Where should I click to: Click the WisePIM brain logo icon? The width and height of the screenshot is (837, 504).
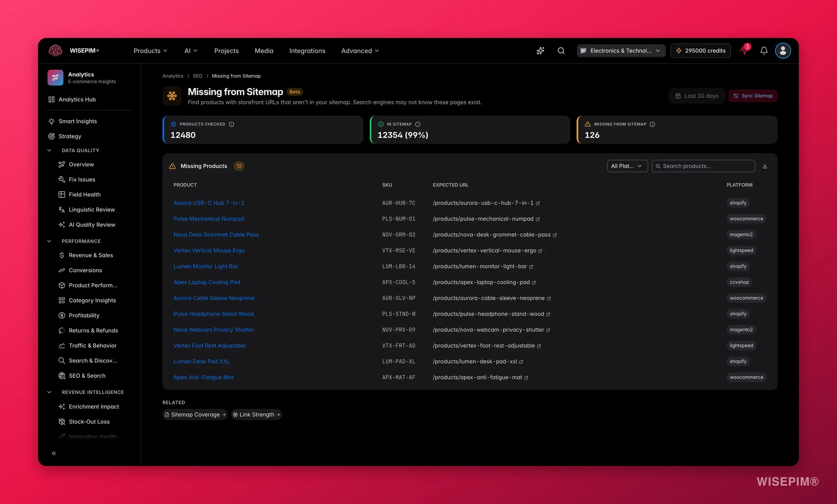tap(55, 51)
